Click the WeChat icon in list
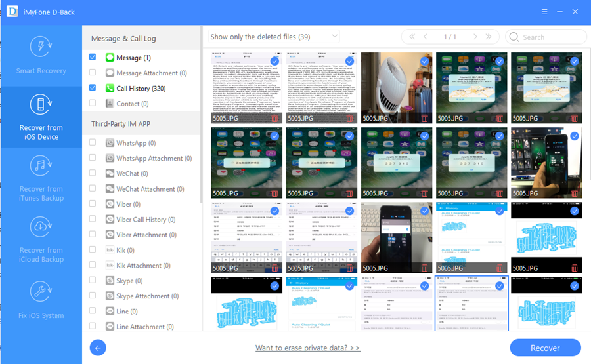591x364 pixels. [110, 174]
